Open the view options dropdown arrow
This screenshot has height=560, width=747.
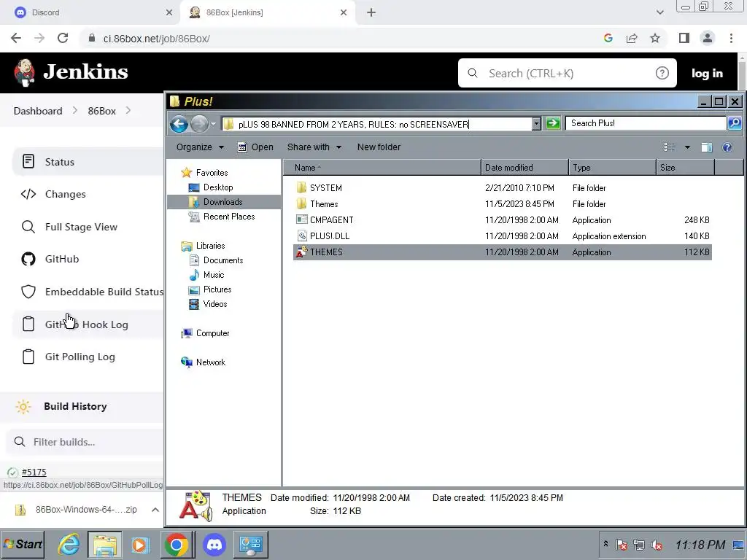687,147
